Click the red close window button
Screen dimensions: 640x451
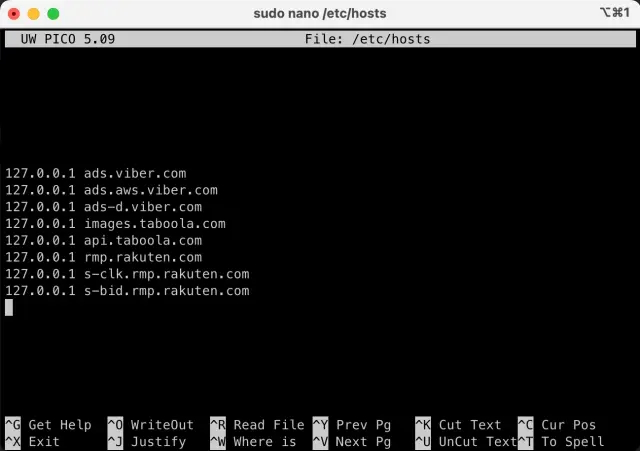point(14,14)
